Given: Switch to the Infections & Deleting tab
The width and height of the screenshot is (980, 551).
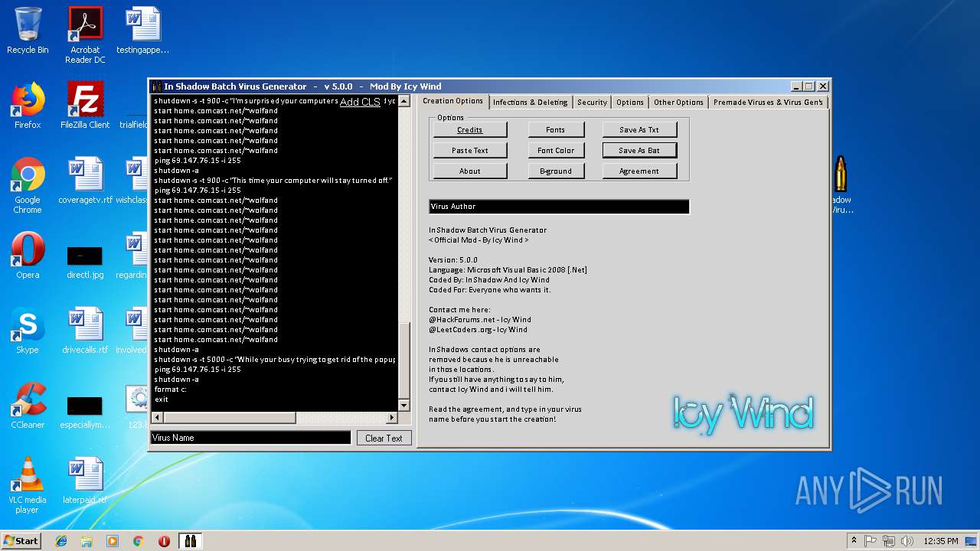Looking at the screenshot, I should (x=531, y=103).
